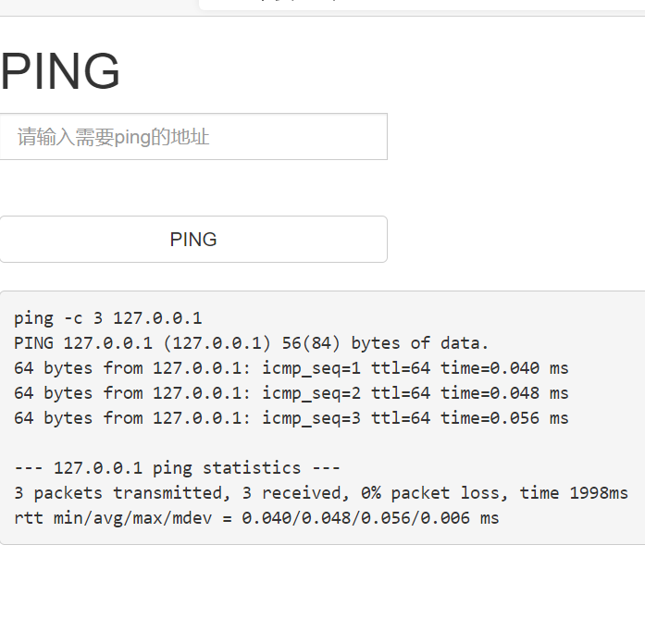Click the time=0.048 ms value

[x=504, y=393]
